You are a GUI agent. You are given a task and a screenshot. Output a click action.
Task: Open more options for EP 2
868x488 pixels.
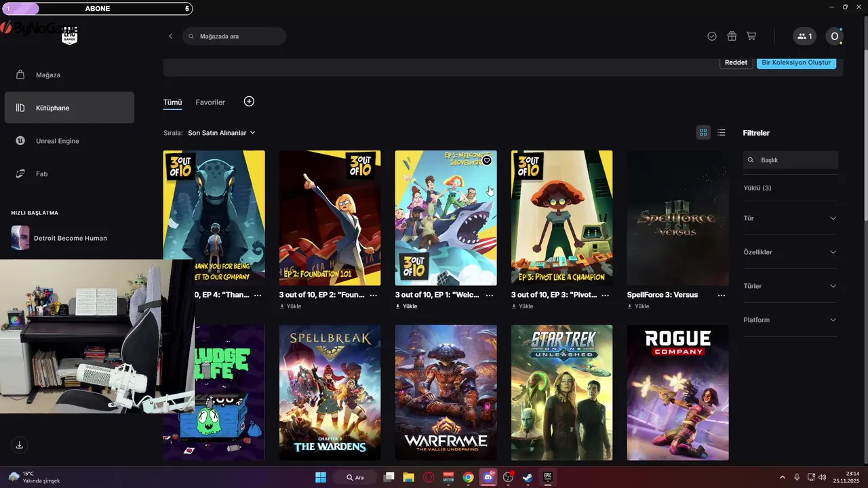(x=374, y=296)
